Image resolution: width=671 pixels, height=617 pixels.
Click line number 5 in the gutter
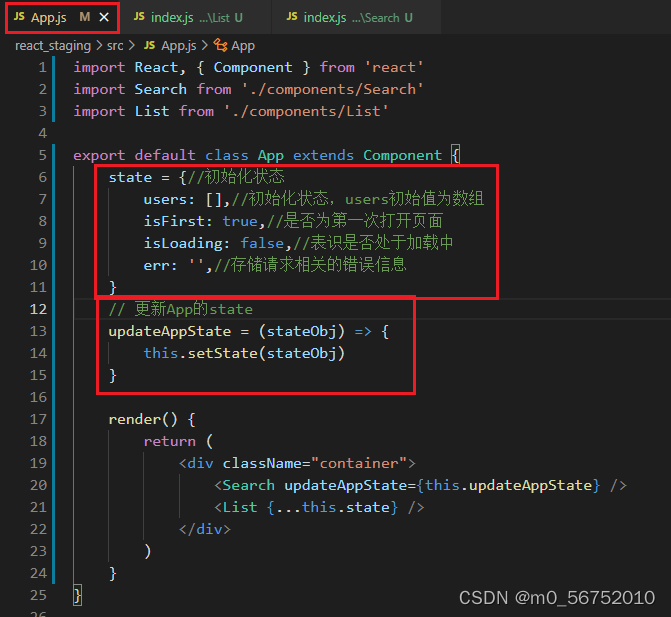[x=42, y=155]
